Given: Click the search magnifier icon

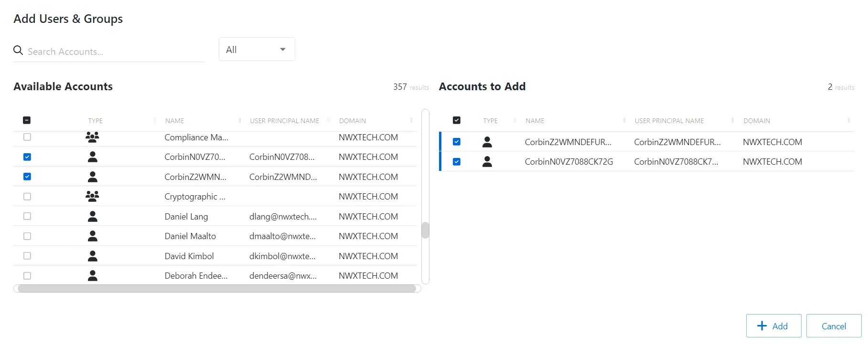Looking at the screenshot, I should (x=18, y=50).
